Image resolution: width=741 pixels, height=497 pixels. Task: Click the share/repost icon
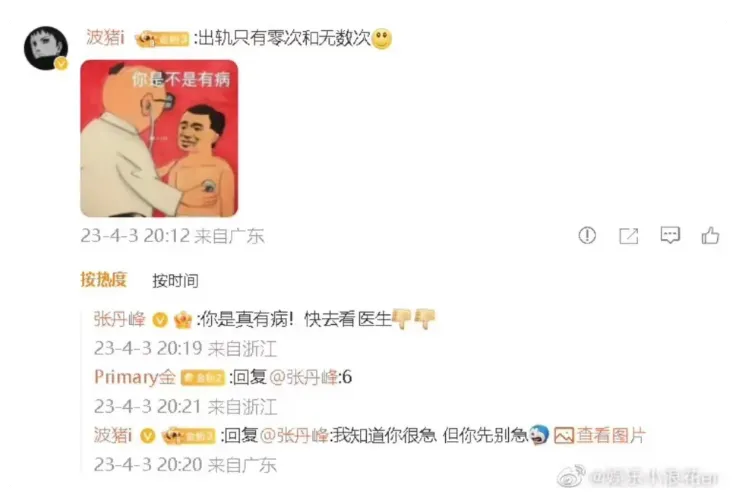point(629,235)
